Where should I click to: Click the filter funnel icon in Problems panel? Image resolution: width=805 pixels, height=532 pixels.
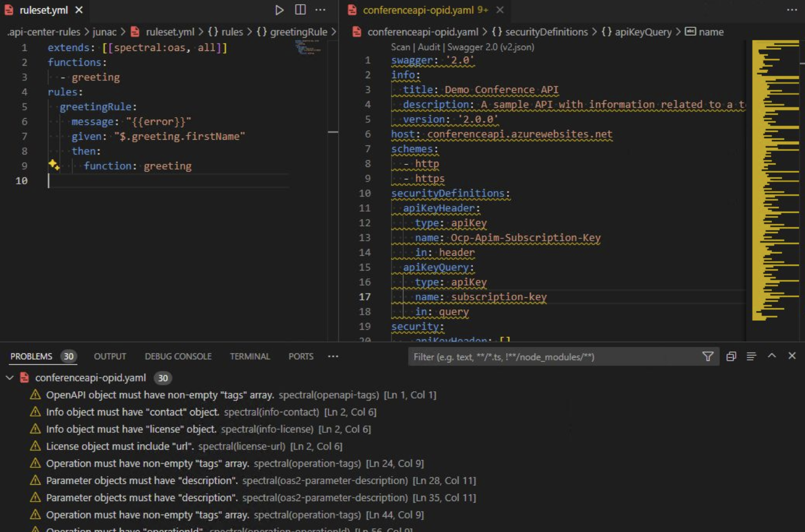pyautogui.click(x=708, y=357)
